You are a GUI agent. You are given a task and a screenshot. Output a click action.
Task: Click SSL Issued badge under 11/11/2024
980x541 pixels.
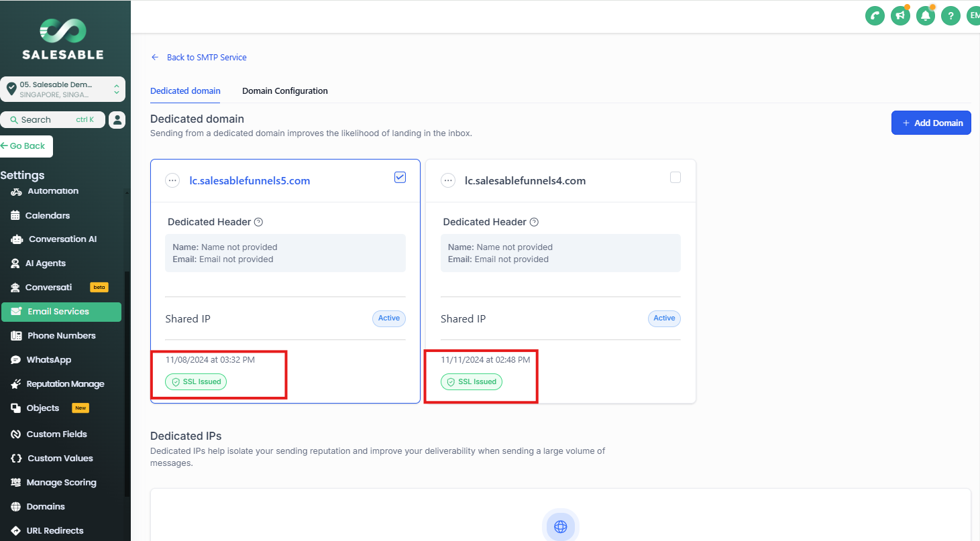click(472, 381)
